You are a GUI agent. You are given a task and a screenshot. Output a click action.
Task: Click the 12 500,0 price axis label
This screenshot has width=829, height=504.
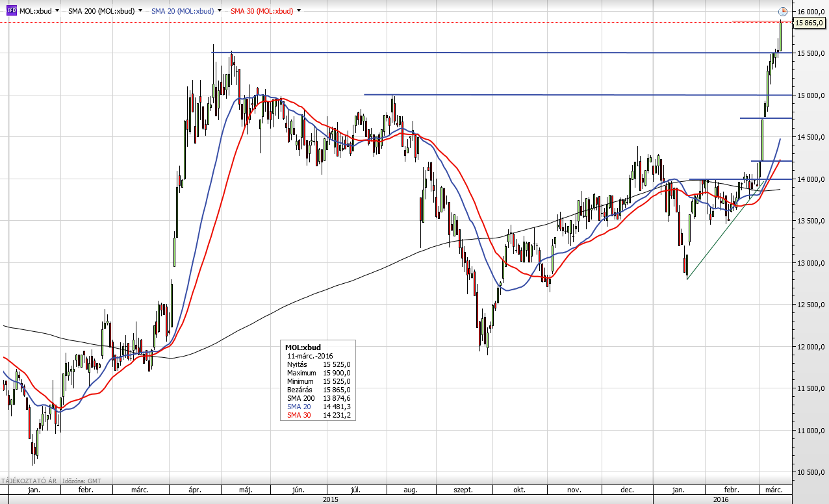810,305
